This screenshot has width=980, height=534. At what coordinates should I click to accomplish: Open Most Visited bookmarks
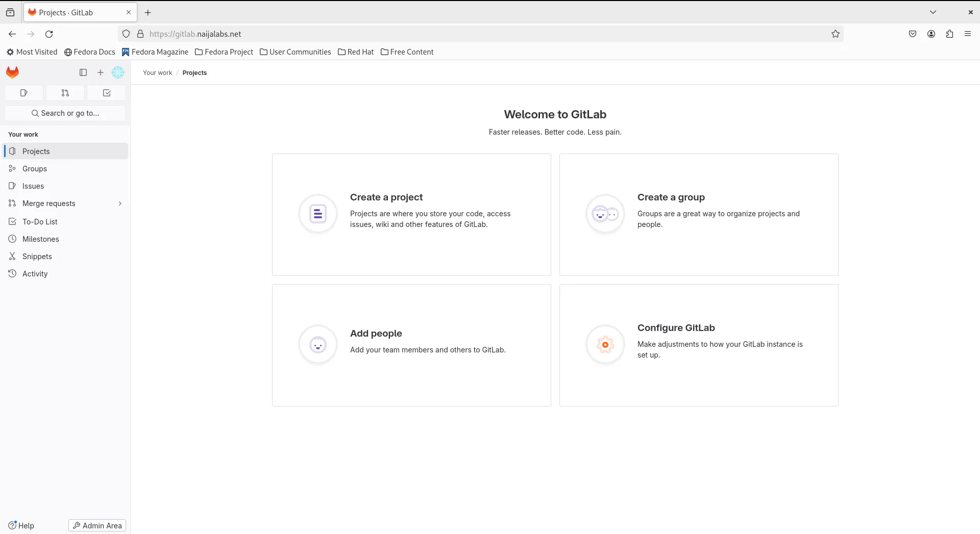[x=32, y=52]
